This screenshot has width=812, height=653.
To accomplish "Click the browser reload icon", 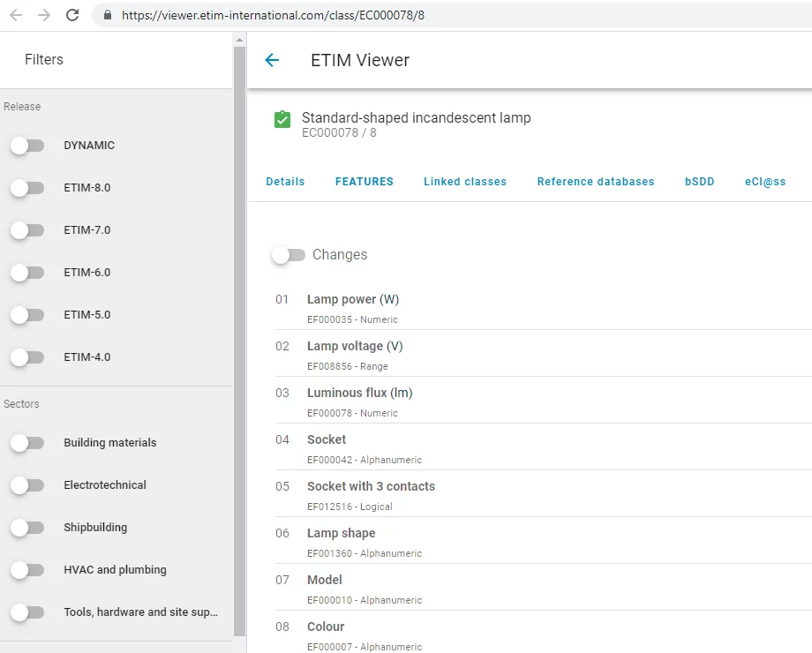I will pyautogui.click(x=73, y=15).
